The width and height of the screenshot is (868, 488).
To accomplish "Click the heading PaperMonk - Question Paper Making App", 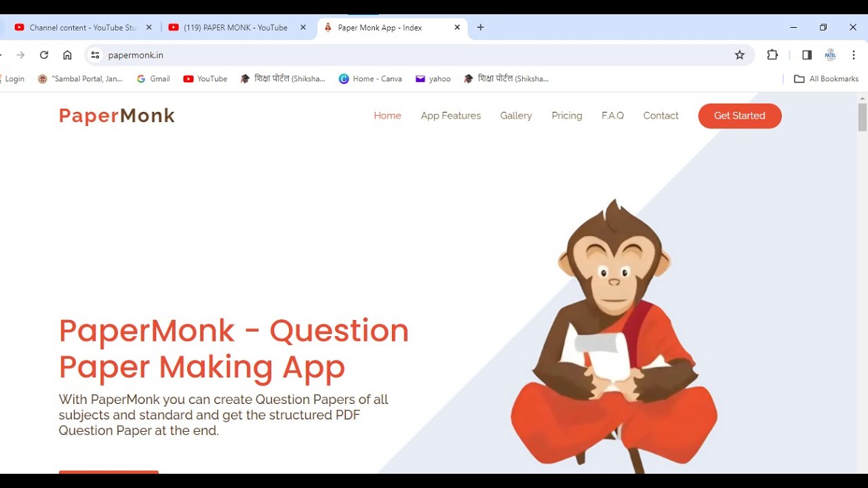I will tap(234, 348).
